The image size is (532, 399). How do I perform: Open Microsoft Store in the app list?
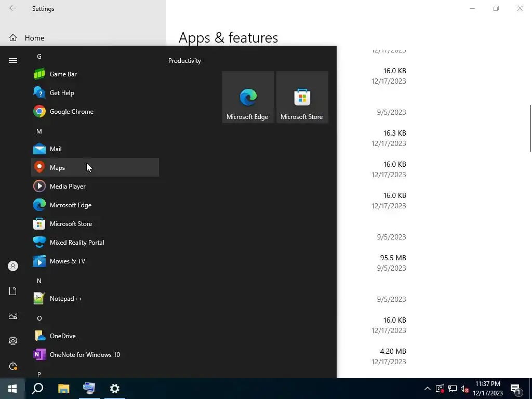pyautogui.click(x=95, y=223)
